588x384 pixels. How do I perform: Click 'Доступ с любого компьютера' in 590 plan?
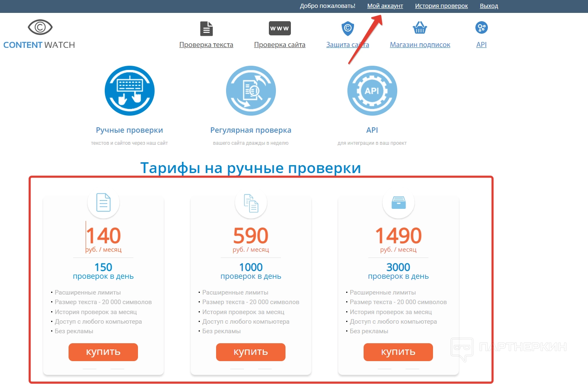click(246, 322)
